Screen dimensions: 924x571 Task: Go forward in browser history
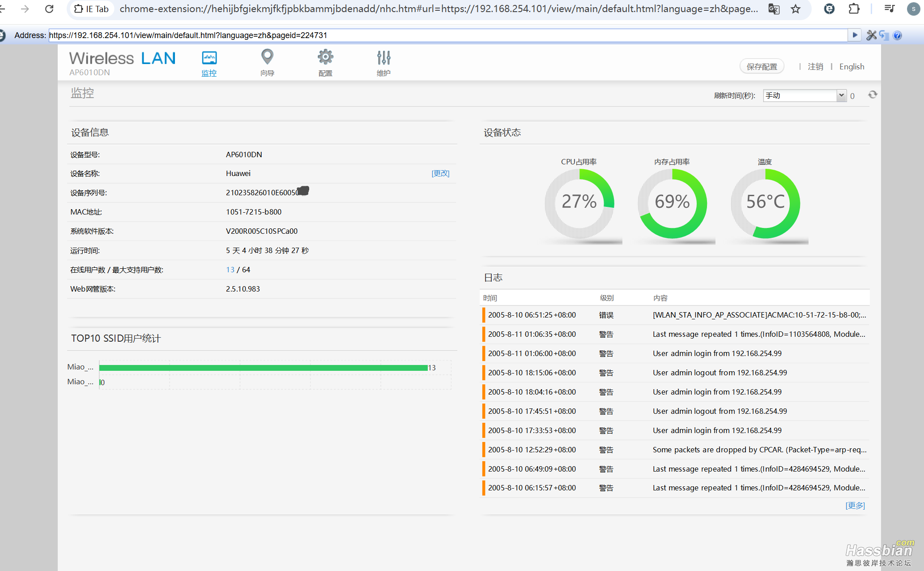point(25,9)
